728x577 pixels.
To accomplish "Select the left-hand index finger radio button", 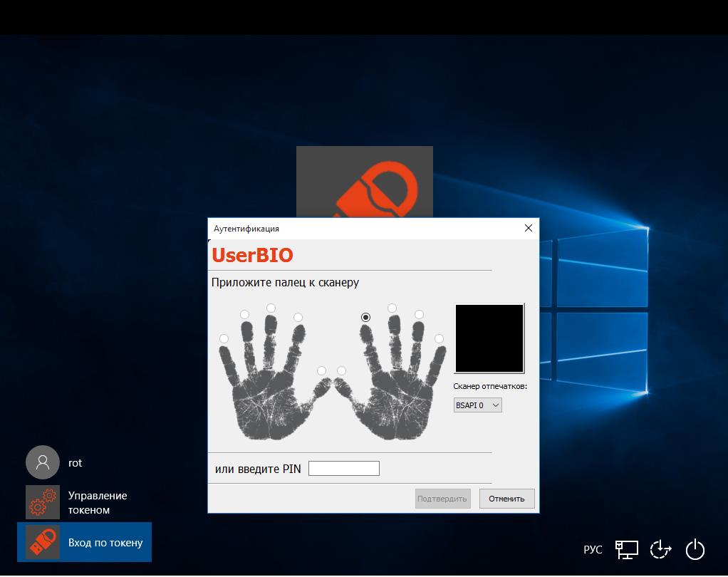I will tap(298, 317).
